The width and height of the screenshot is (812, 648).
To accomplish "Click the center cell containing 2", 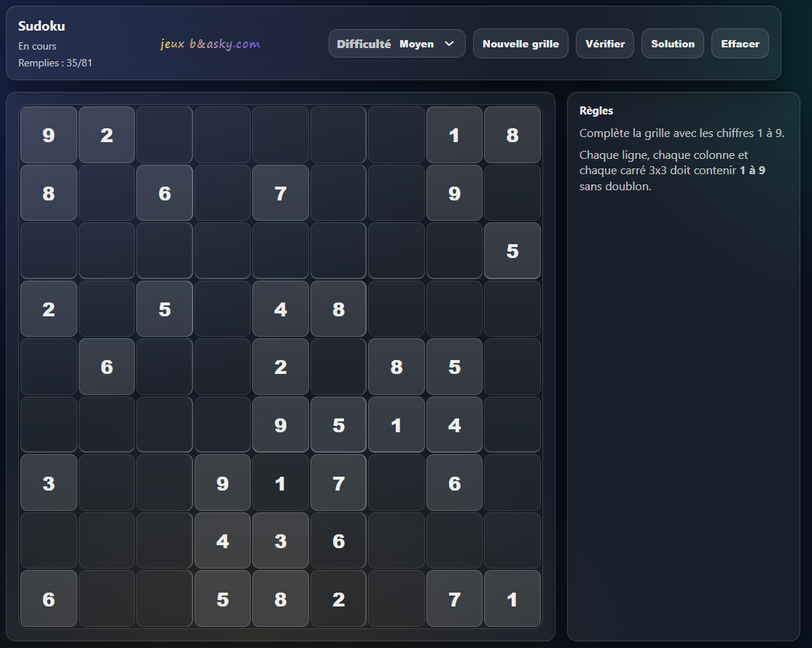I will tap(281, 367).
